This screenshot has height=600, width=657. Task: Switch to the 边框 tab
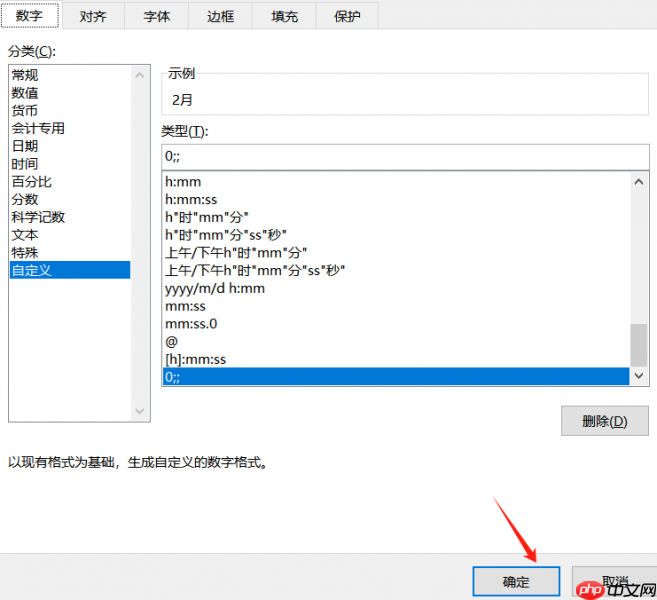(x=220, y=16)
